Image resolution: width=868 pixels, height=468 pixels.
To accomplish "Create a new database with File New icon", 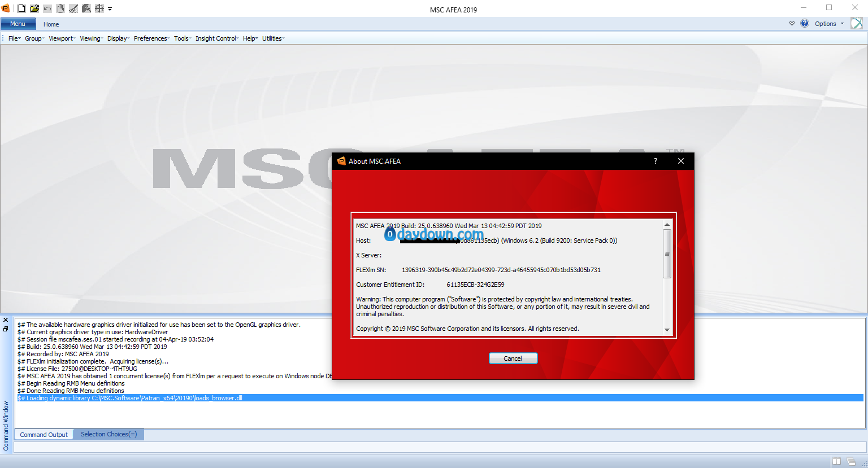I will click(21, 8).
